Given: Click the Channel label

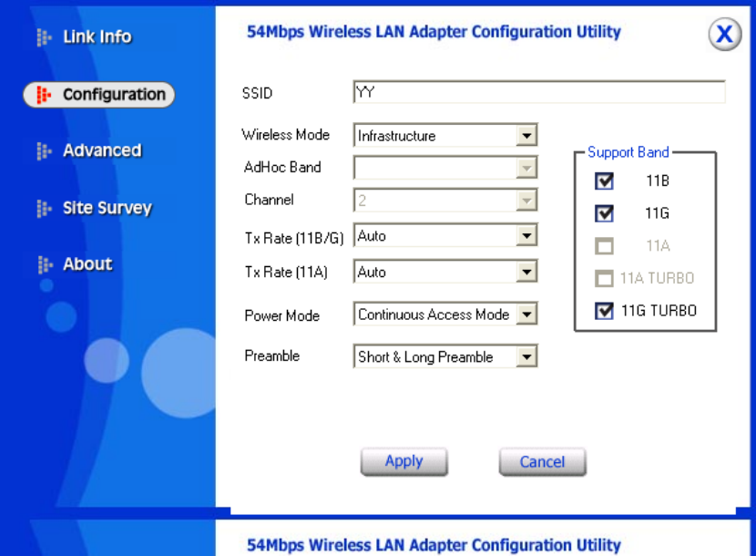Looking at the screenshot, I should coord(269,200).
